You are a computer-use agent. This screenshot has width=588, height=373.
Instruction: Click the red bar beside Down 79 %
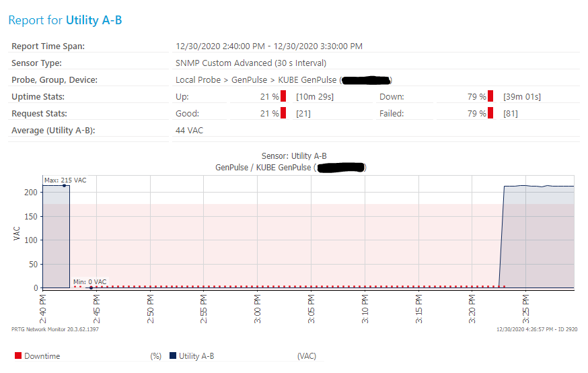(490, 97)
